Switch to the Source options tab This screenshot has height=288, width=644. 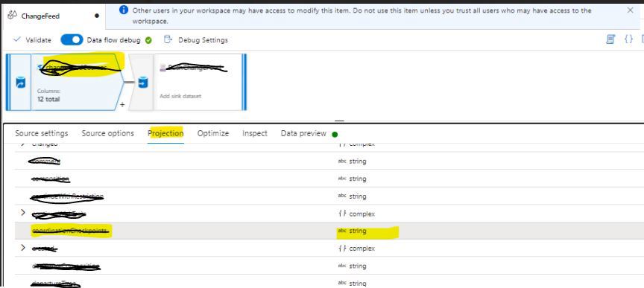pyautogui.click(x=107, y=133)
